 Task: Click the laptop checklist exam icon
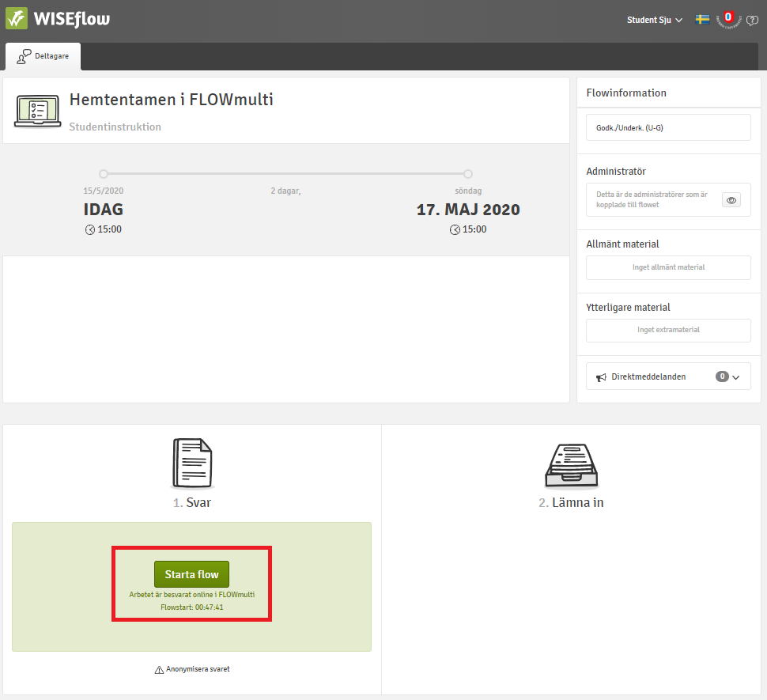37,110
